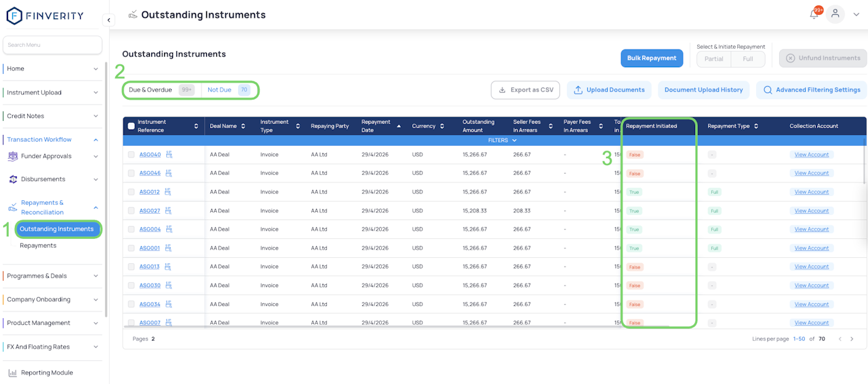Click into the Search Menu field
The height and width of the screenshot is (384, 868).
click(x=52, y=45)
